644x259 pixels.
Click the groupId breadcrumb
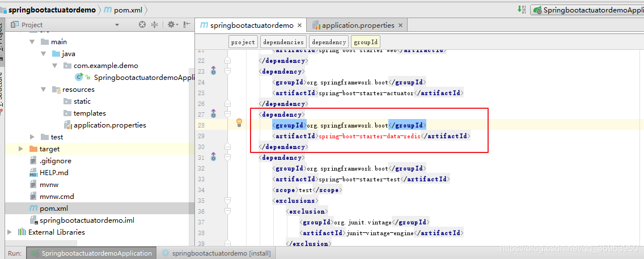coord(366,42)
